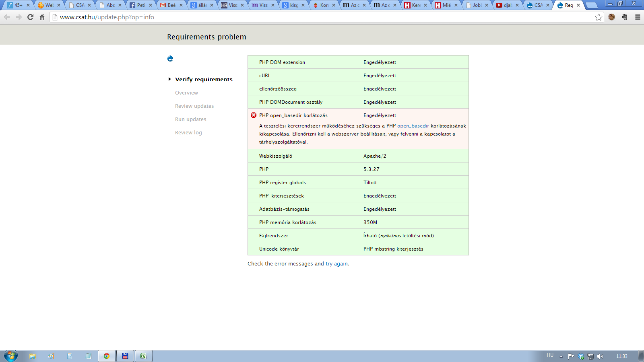Image resolution: width=644 pixels, height=362 pixels.
Task: Click the round brown extension icon in toolbar
Action: (612, 17)
